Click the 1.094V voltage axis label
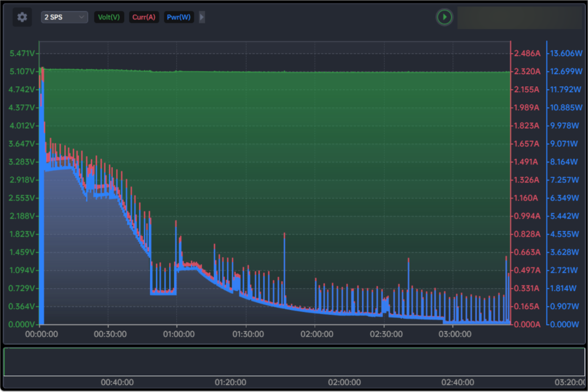588x392 pixels. click(23, 270)
